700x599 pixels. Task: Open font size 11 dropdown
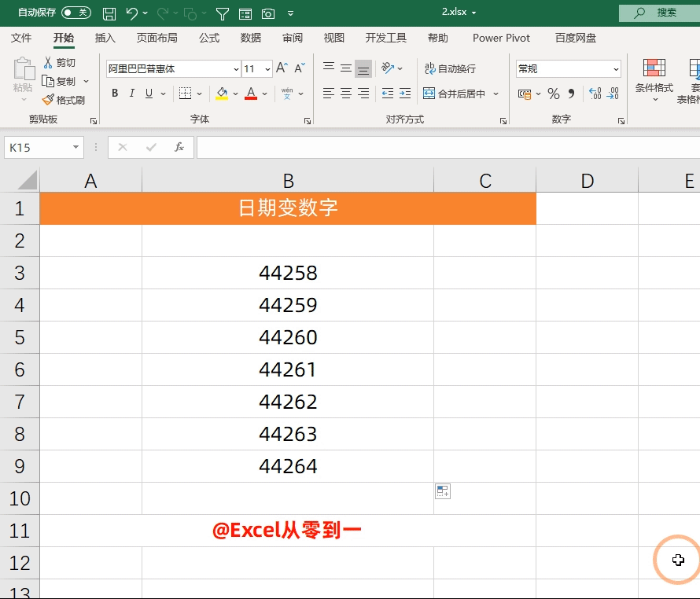(x=267, y=69)
